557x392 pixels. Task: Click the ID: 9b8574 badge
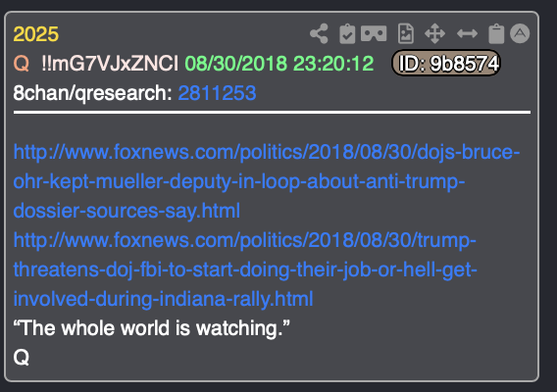(446, 63)
